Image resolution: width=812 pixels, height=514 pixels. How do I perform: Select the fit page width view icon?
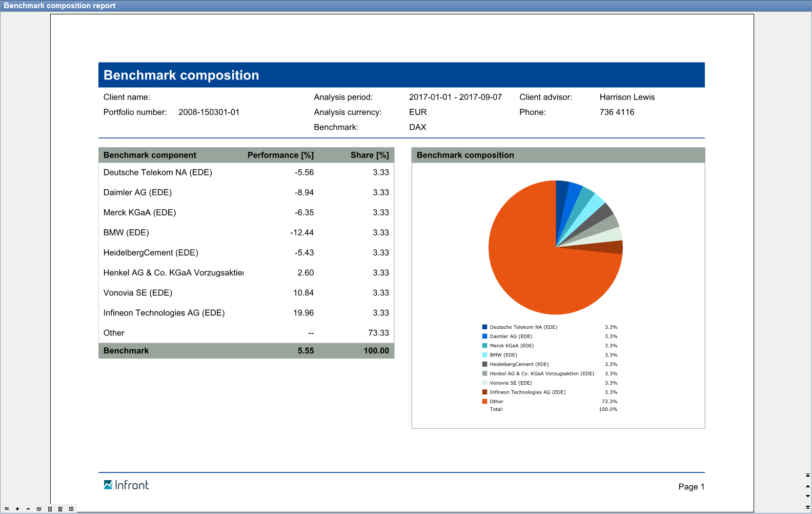pyautogui.click(x=39, y=509)
